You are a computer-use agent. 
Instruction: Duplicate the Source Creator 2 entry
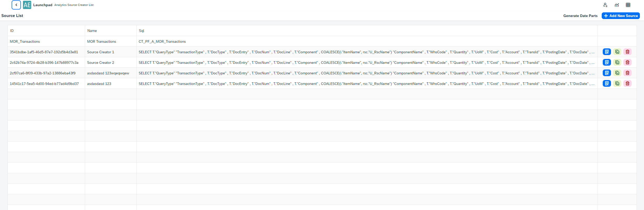[x=617, y=63]
